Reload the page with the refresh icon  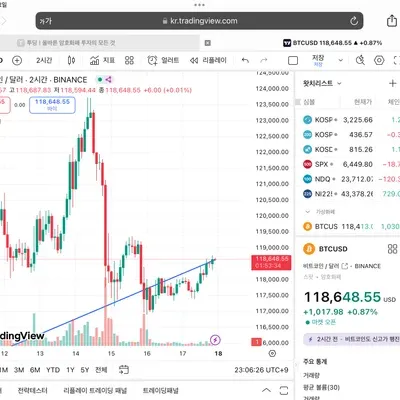point(354,21)
